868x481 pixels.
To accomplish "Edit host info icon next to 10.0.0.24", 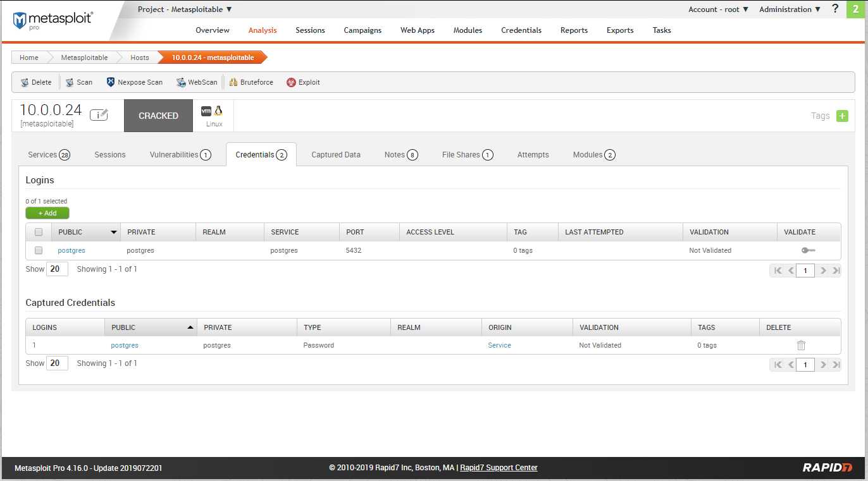I will coord(99,114).
